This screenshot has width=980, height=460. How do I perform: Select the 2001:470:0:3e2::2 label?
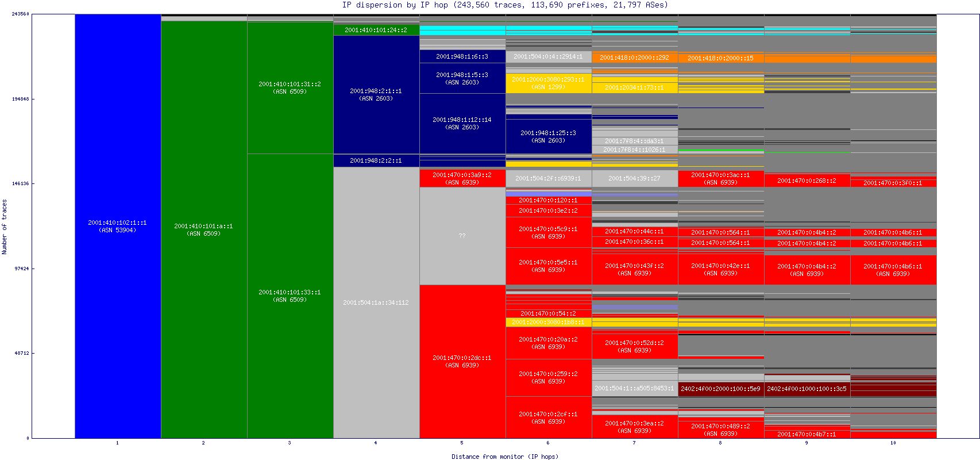[x=549, y=210]
